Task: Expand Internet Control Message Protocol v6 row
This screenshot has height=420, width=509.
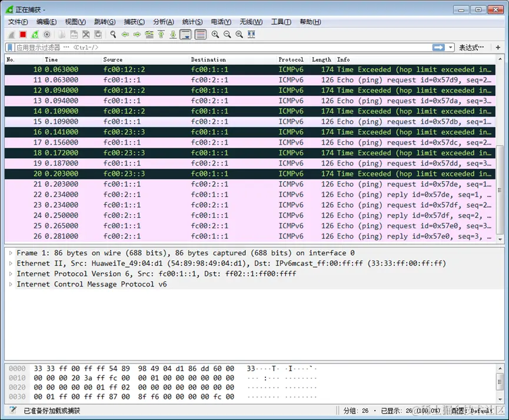Action: (x=11, y=284)
